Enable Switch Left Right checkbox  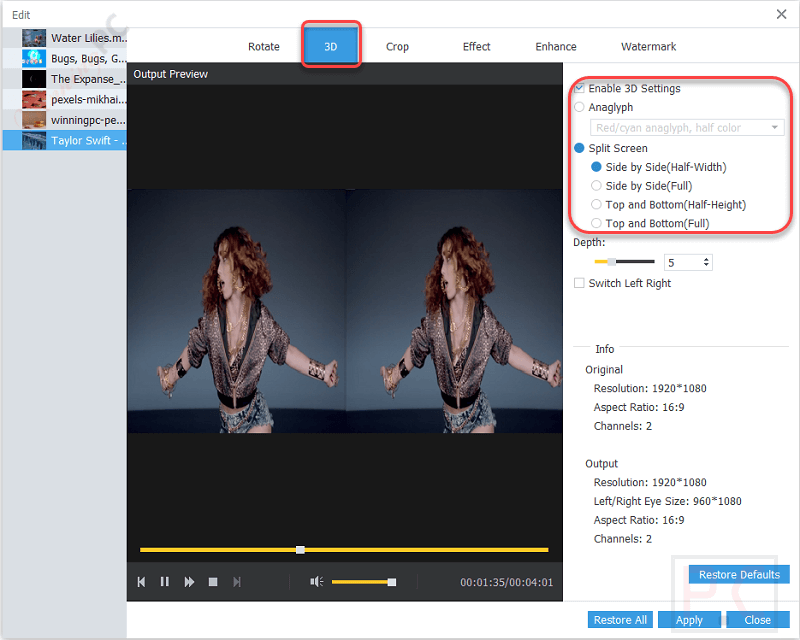tap(579, 283)
